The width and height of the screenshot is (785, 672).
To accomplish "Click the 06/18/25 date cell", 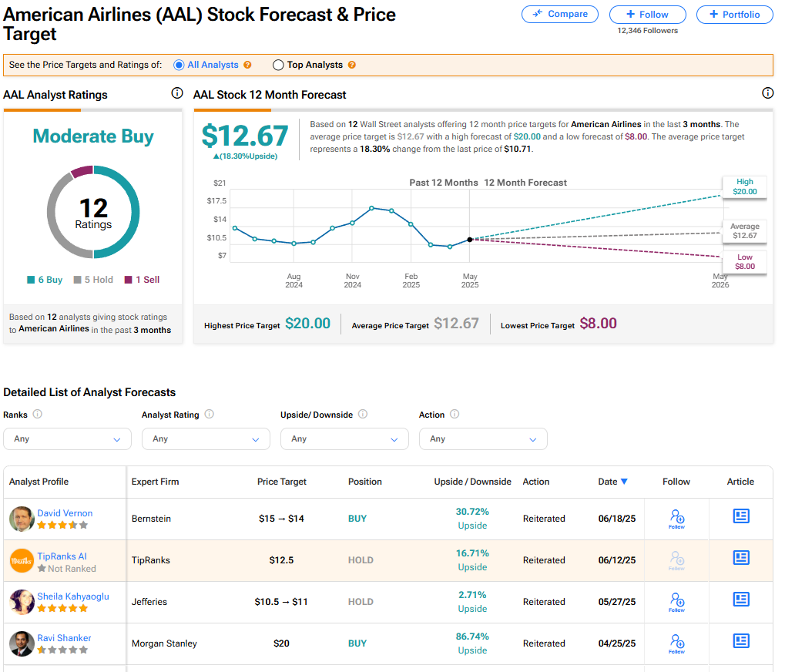I will pos(617,519).
